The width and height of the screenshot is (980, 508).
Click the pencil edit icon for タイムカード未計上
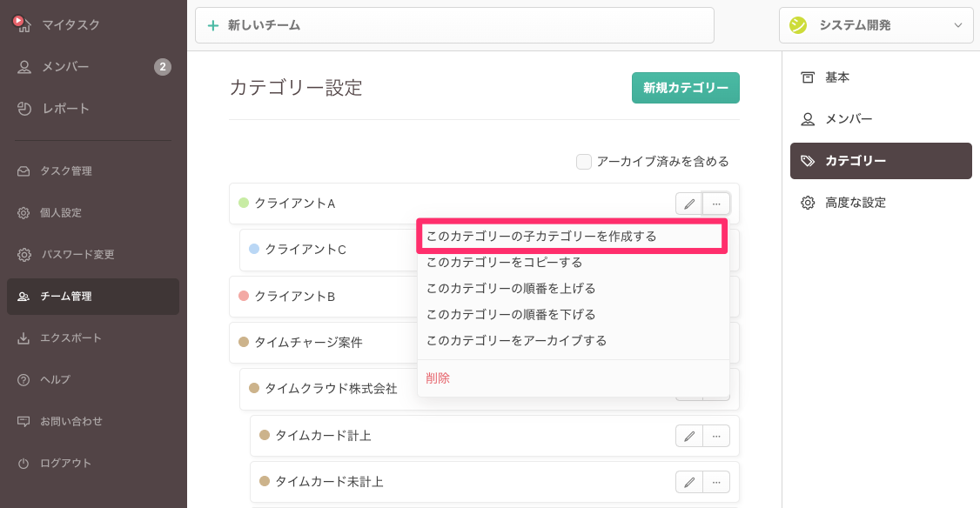pyautogui.click(x=688, y=481)
